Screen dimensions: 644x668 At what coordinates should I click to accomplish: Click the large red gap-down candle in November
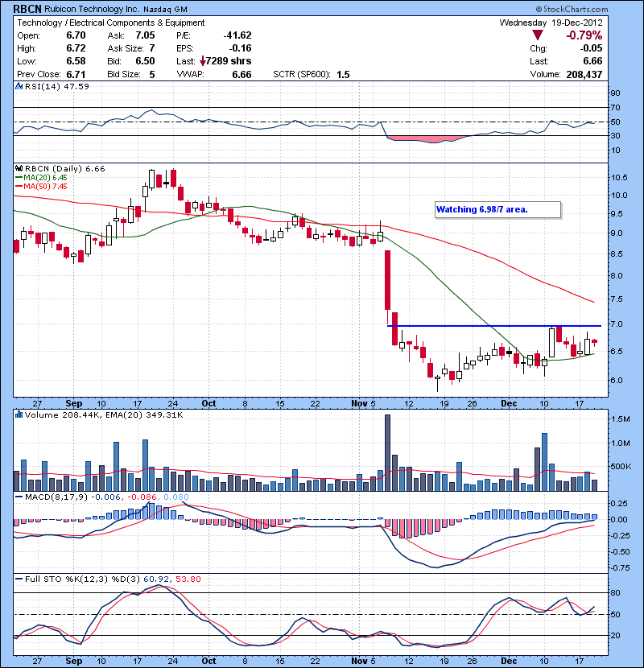coord(387,280)
